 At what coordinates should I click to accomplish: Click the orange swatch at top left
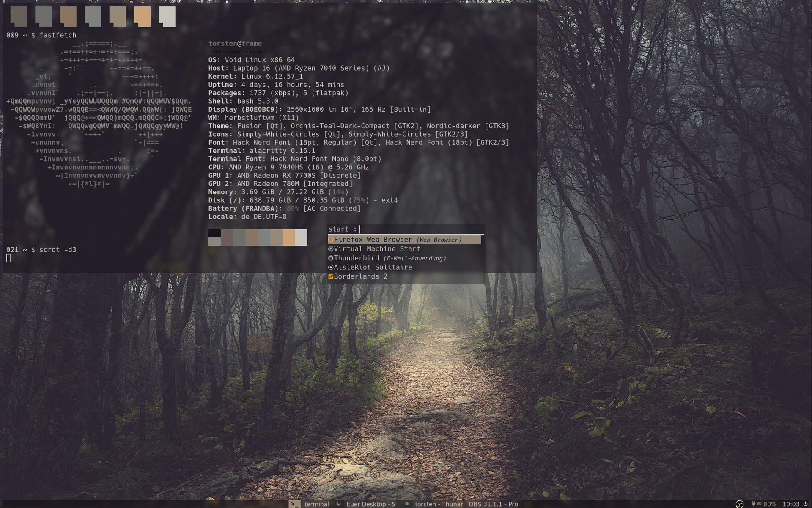[142, 17]
